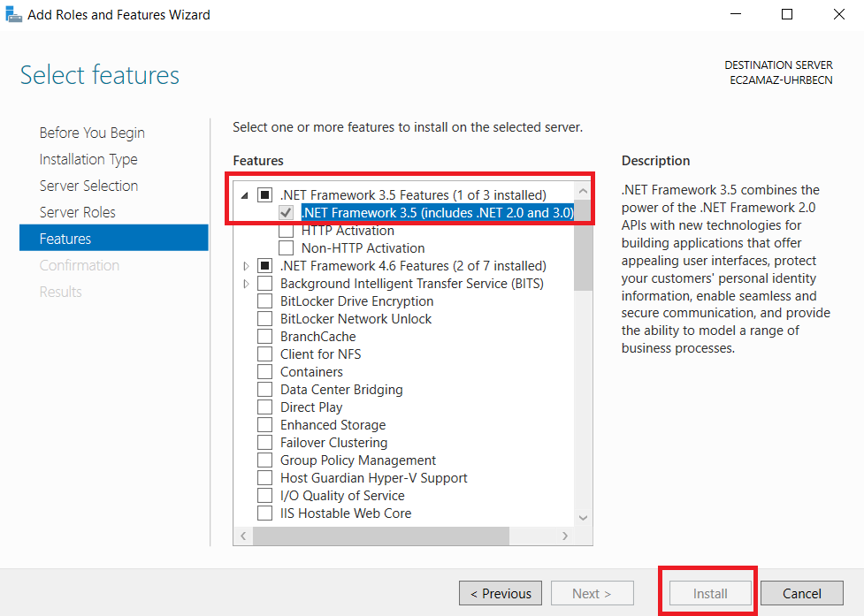Close the Add Roles and Features Wizard
The width and height of the screenshot is (864, 616).
838,14
